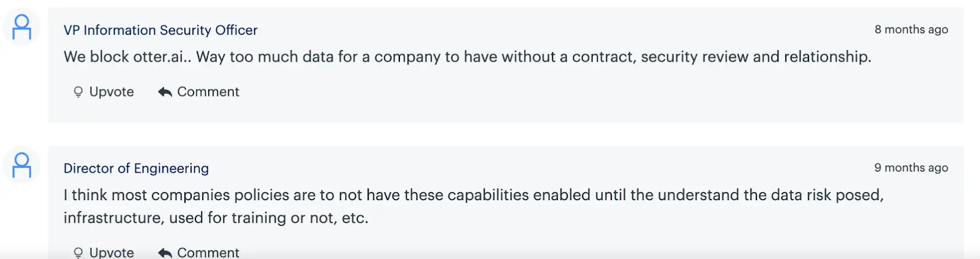Click the lightbulb icon under the Director of Engineering comment
980x259 pixels.
tap(78, 252)
